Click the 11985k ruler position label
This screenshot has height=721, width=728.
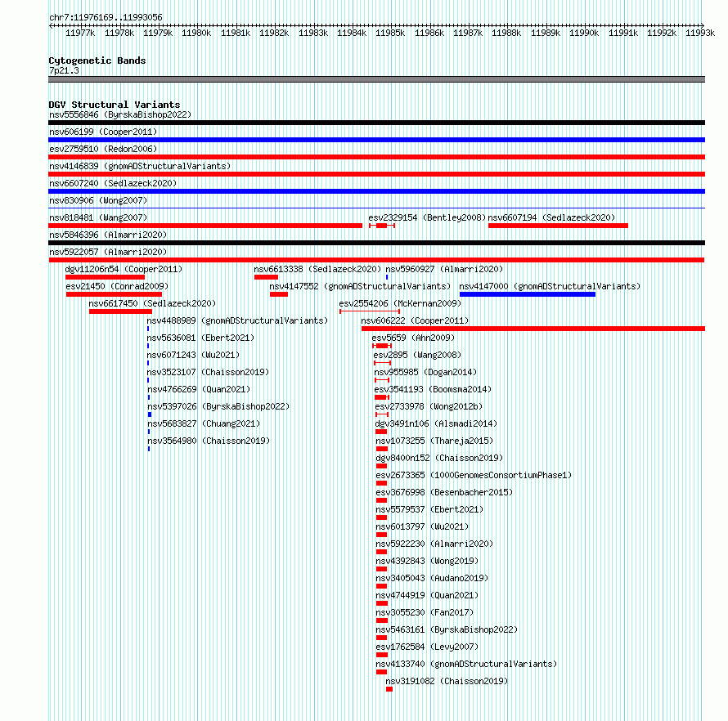[x=390, y=33]
